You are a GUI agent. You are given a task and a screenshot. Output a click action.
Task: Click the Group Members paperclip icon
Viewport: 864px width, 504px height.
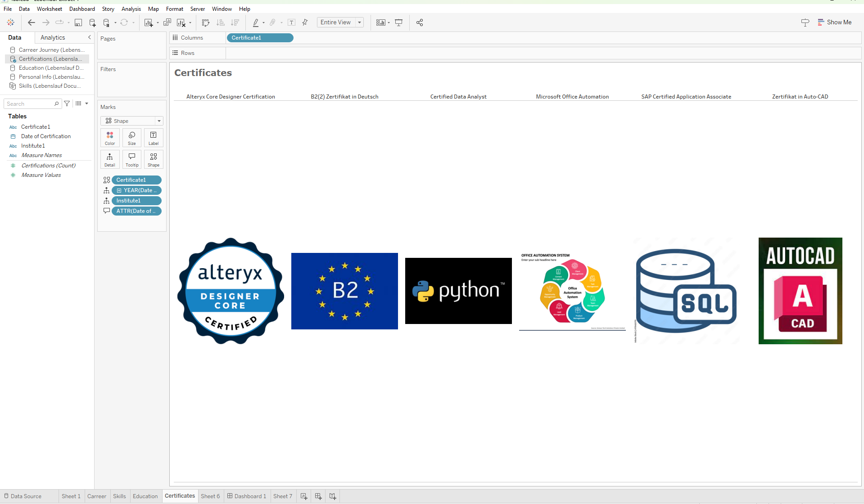(272, 22)
